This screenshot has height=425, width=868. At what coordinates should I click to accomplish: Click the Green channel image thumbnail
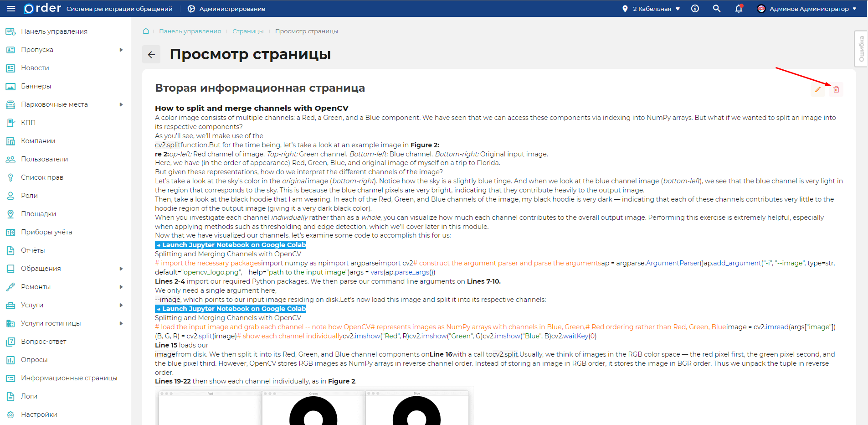tap(313, 408)
